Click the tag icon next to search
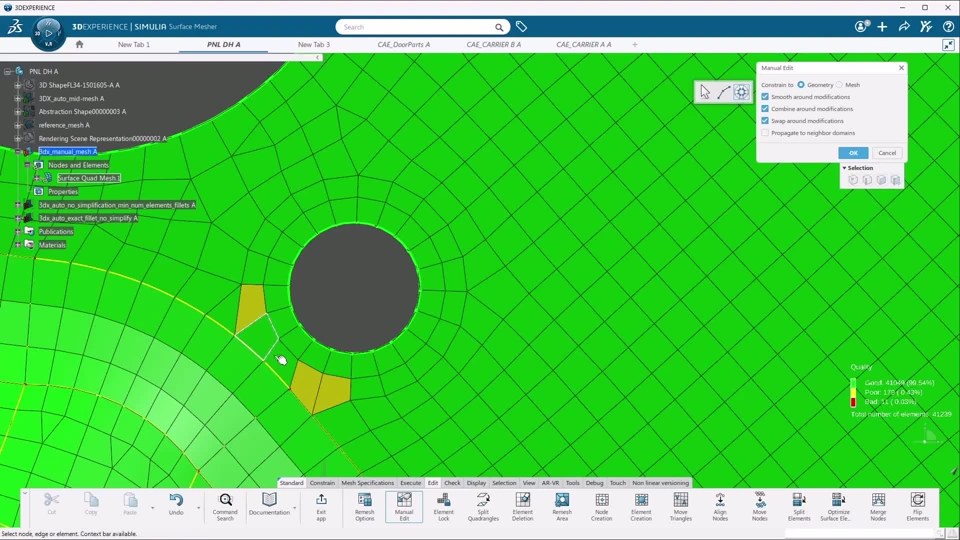 (521, 27)
